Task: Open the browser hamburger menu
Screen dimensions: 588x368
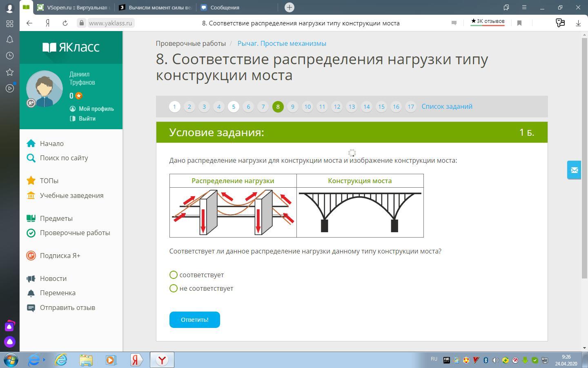Action: [524, 7]
